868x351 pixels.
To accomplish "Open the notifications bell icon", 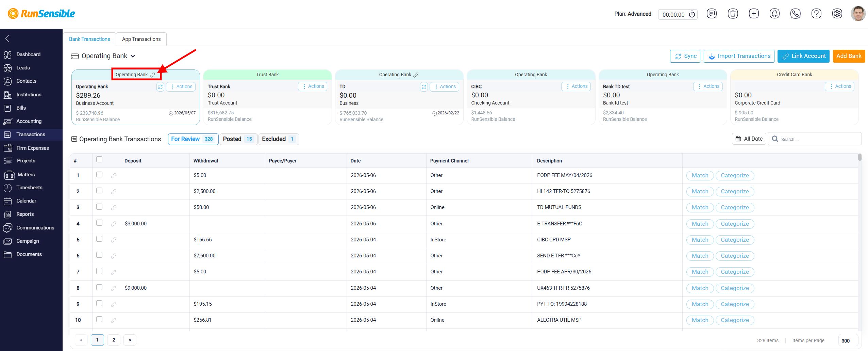I will pos(774,14).
